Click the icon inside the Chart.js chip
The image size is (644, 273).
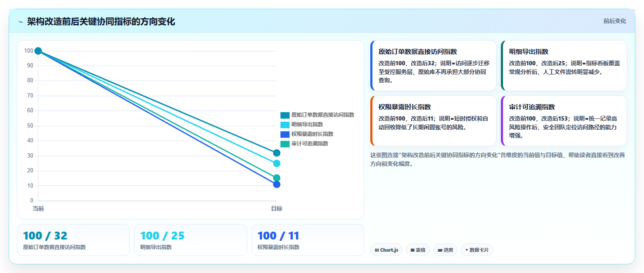[377, 250]
